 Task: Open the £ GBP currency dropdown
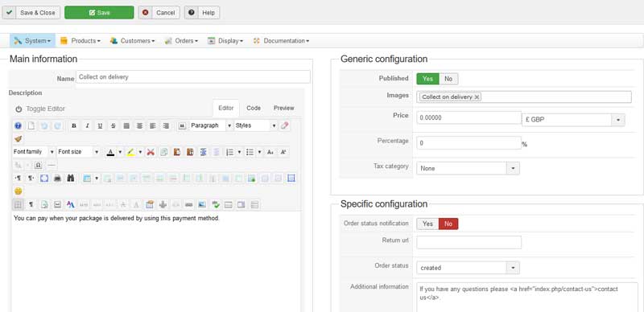pyautogui.click(x=573, y=120)
